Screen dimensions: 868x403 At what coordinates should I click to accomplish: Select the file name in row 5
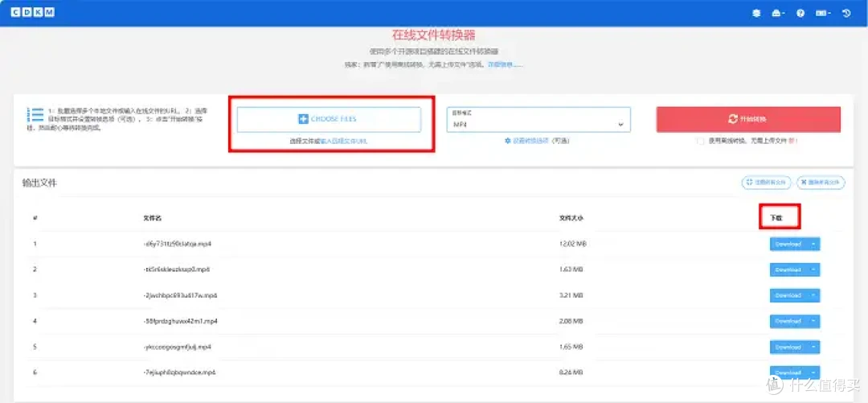point(177,347)
